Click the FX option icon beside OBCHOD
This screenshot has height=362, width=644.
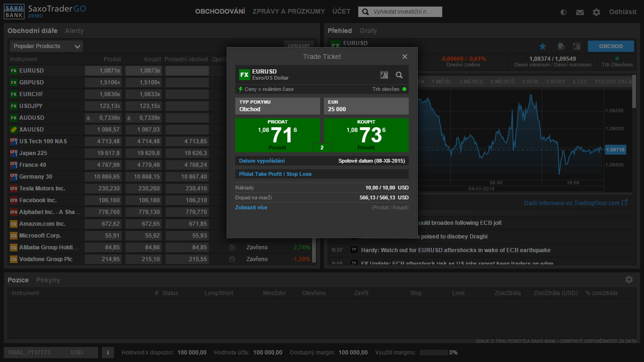pos(576,46)
